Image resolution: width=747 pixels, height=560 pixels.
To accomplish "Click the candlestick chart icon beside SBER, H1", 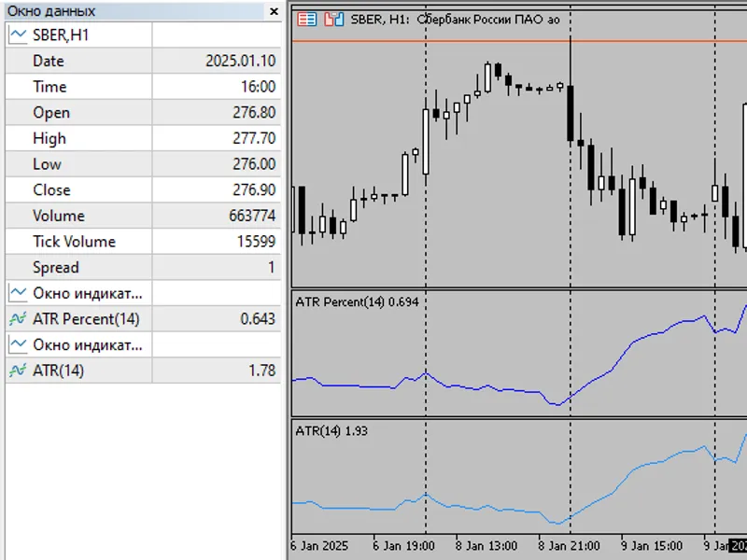I will point(334,20).
